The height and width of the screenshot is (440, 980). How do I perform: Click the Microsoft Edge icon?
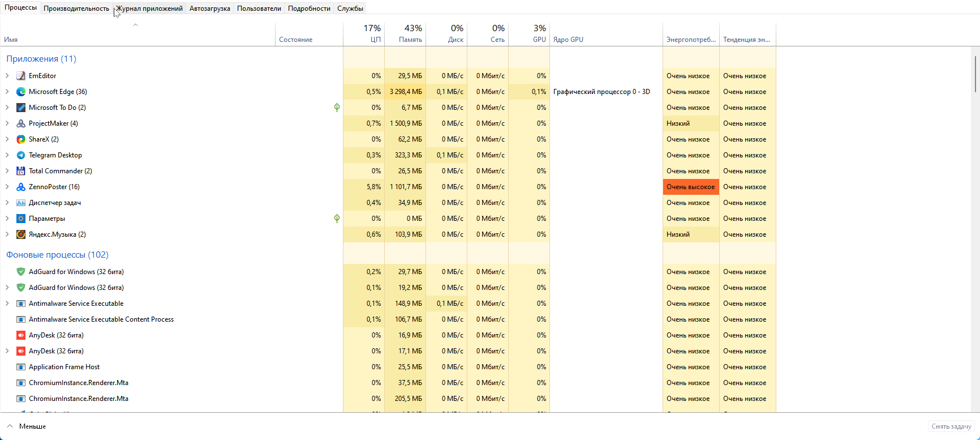point(21,92)
